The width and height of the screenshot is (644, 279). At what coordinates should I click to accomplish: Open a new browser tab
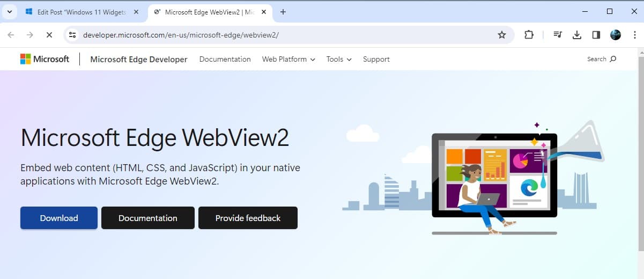point(283,12)
